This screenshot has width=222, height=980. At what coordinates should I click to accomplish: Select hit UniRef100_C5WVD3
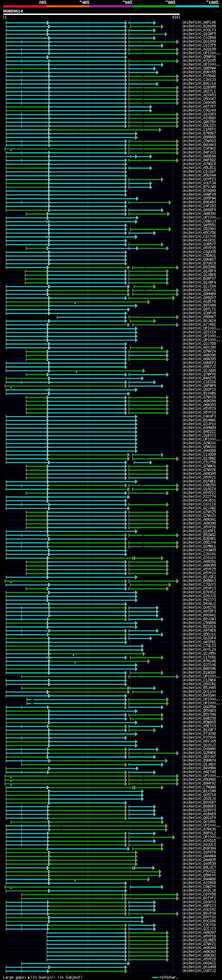199,141
